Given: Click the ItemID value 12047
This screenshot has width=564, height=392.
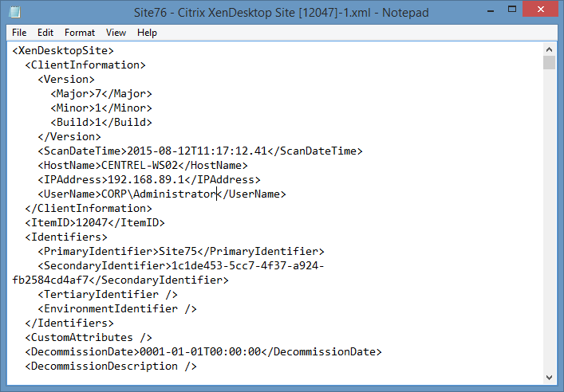Looking at the screenshot, I should coord(92,223).
